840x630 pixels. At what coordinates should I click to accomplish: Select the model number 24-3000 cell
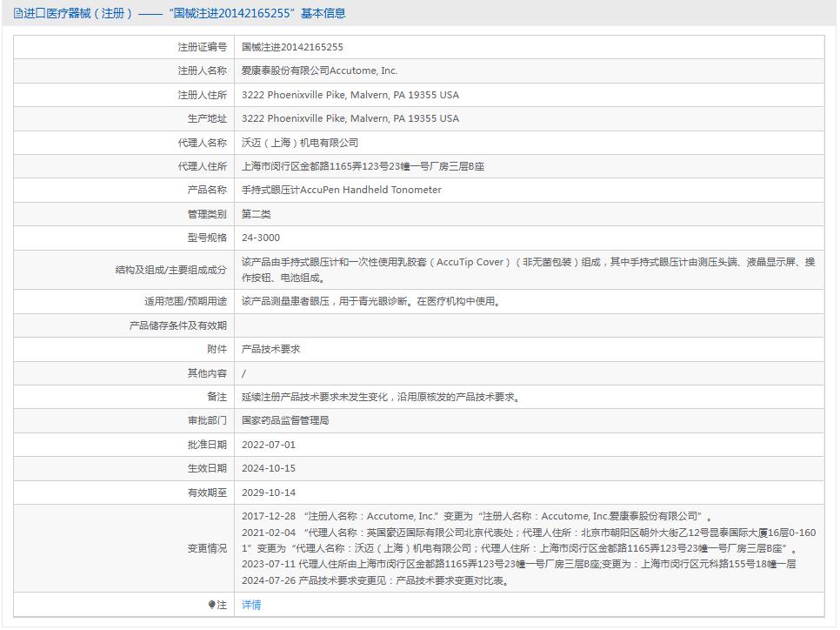pyautogui.click(x=259, y=237)
